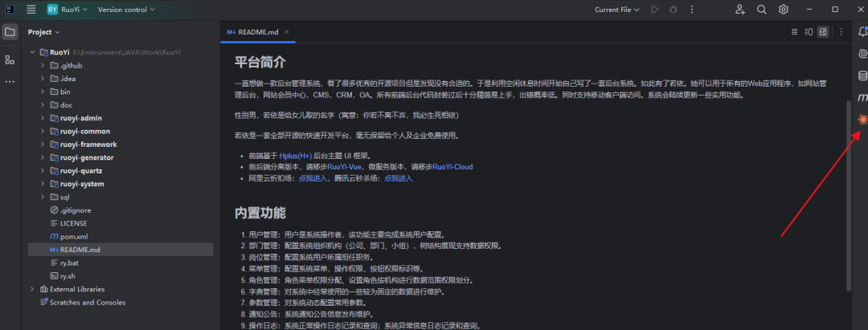
Task: Switch to editor-only view
Action: click(x=794, y=32)
